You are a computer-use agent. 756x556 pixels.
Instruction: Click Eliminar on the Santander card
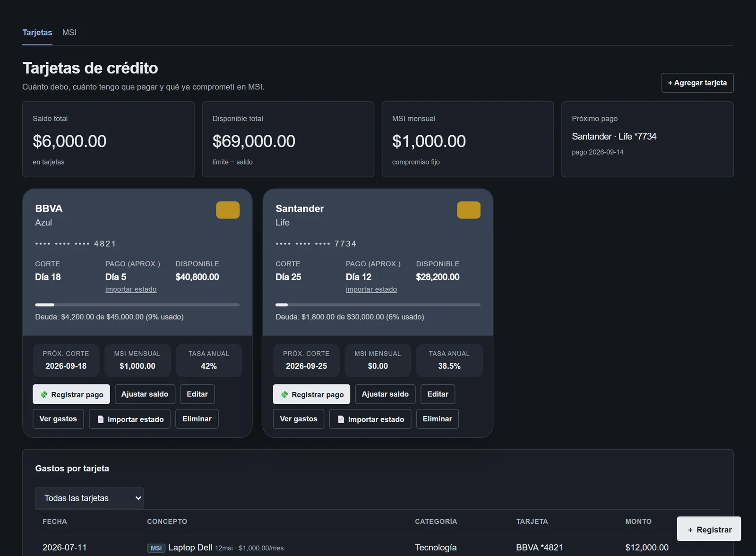pos(438,419)
